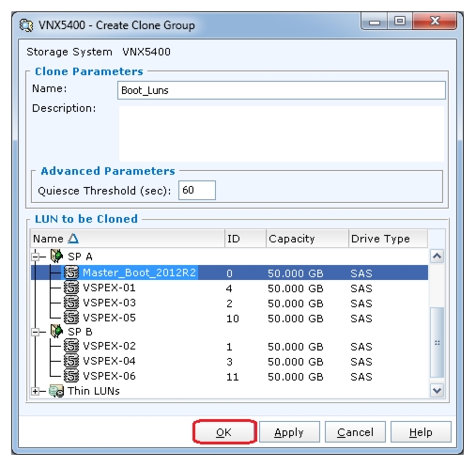Collapse the SP A tree node
This screenshot has height=467, width=476.
coord(36,257)
